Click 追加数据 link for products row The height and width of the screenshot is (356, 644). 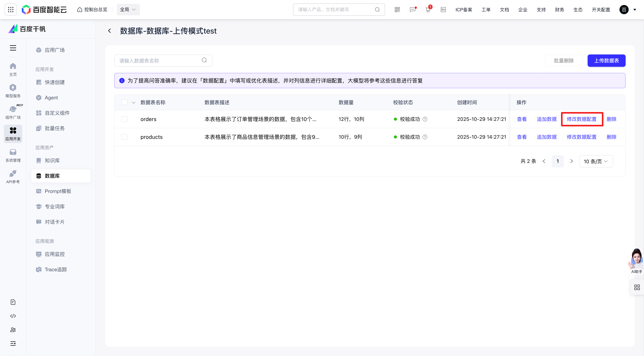click(x=546, y=137)
